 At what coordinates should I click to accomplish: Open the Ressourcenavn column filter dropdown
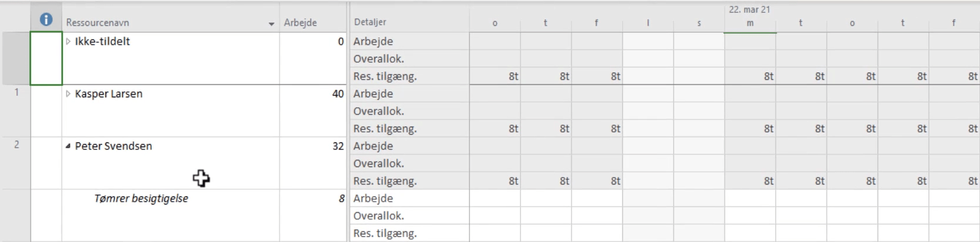271,24
